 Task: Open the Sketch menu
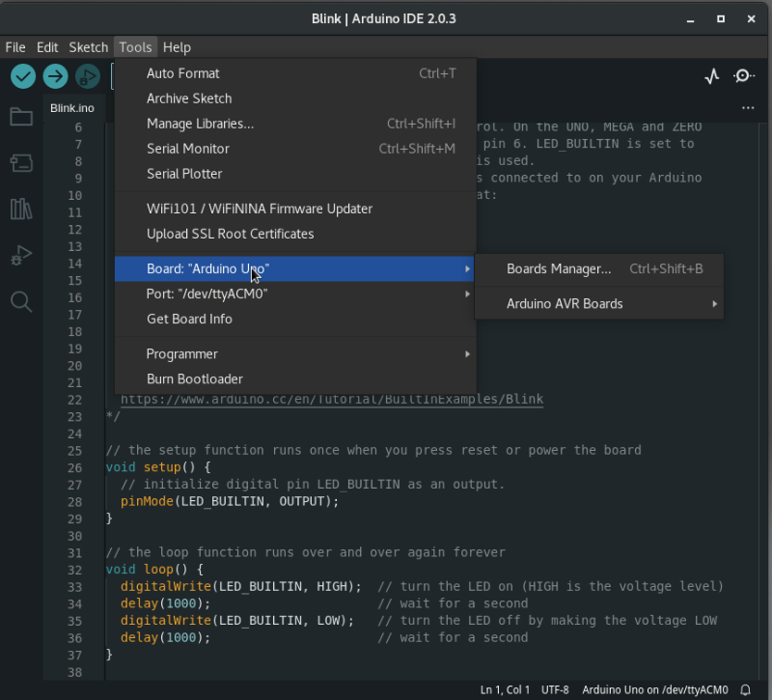(x=88, y=47)
